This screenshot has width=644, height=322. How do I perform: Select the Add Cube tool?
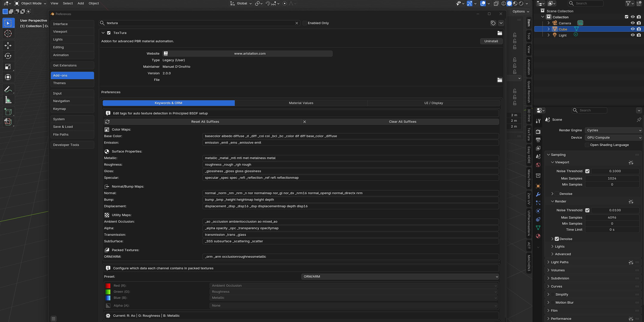click(x=8, y=112)
